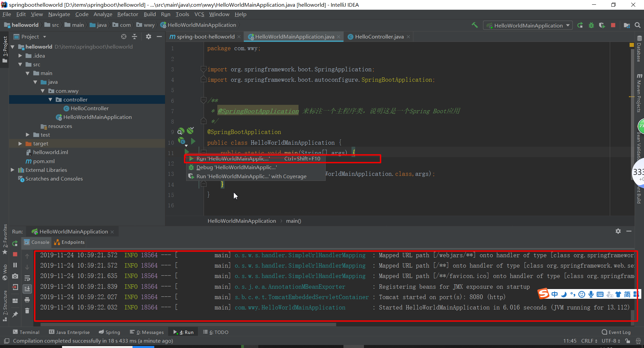This screenshot has height=348, width=644.
Task: Click the Collapse All icon in Project panel
Action: (135, 37)
